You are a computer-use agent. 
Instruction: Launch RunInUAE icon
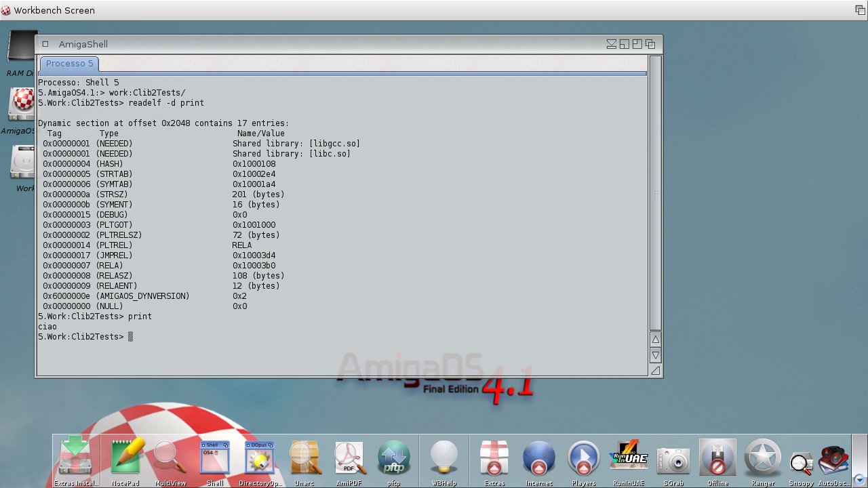(x=629, y=461)
